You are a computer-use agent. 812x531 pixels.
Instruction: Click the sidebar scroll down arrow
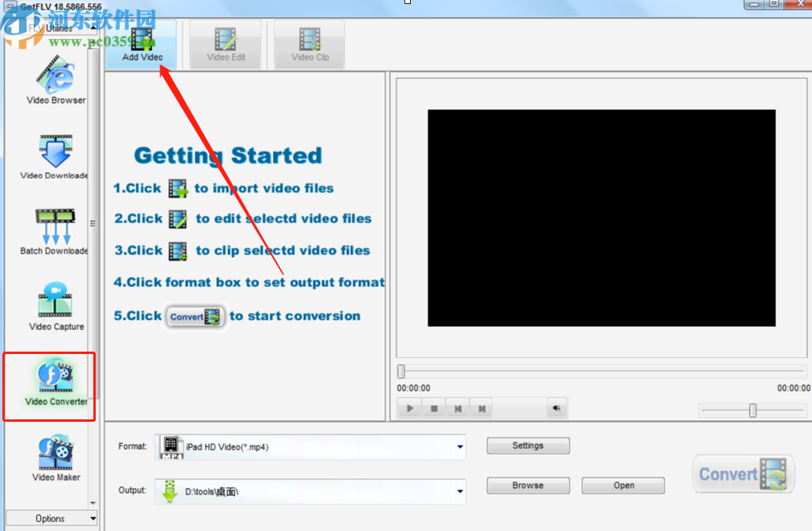[93, 502]
